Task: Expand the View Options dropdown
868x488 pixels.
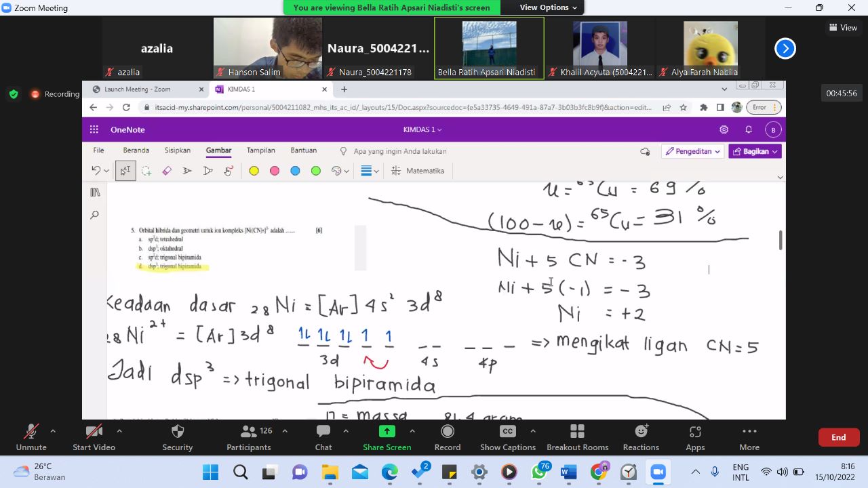Action: [548, 7]
